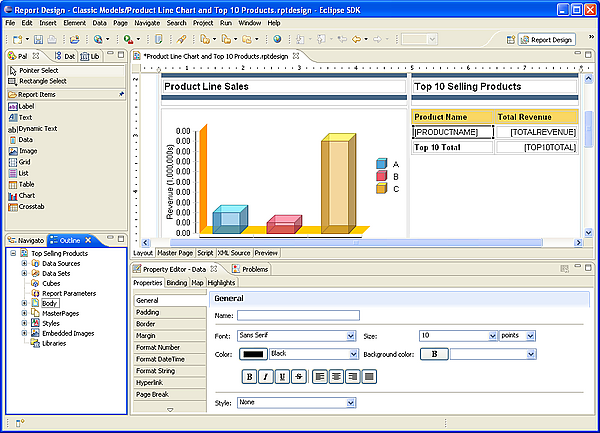
Task: Select the Crosstab report item
Action: 26,207
